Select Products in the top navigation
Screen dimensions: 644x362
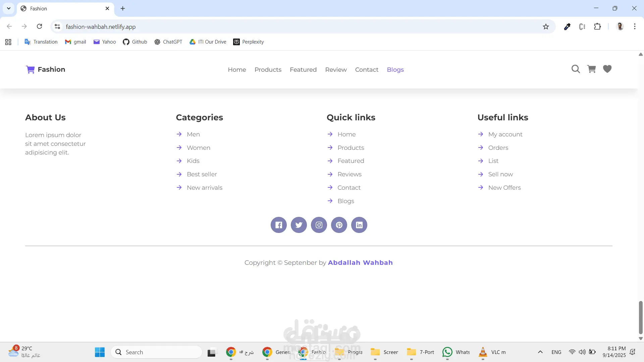click(x=268, y=70)
